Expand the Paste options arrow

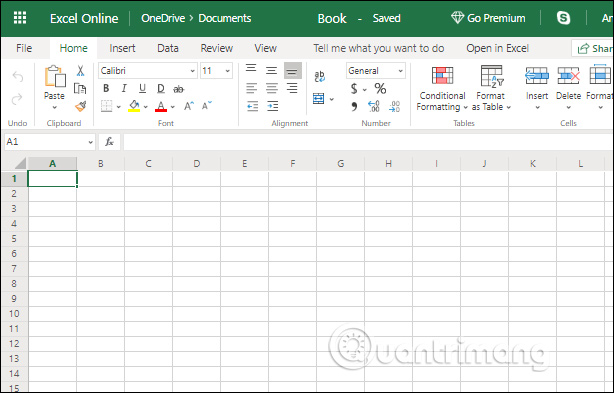pyautogui.click(x=54, y=107)
